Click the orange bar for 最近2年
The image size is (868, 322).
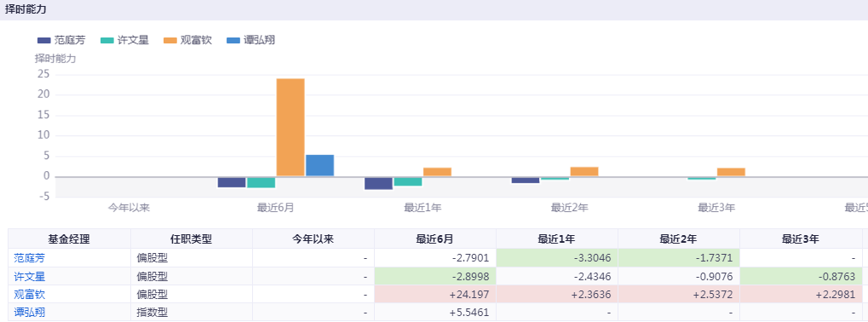point(584,171)
